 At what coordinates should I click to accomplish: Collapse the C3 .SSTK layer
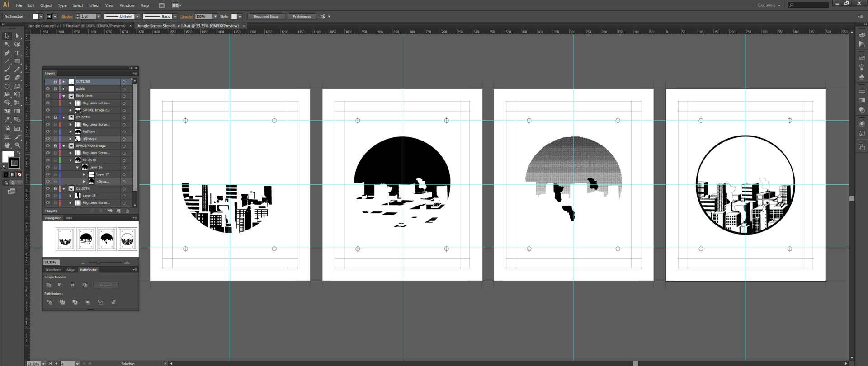click(x=64, y=117)
